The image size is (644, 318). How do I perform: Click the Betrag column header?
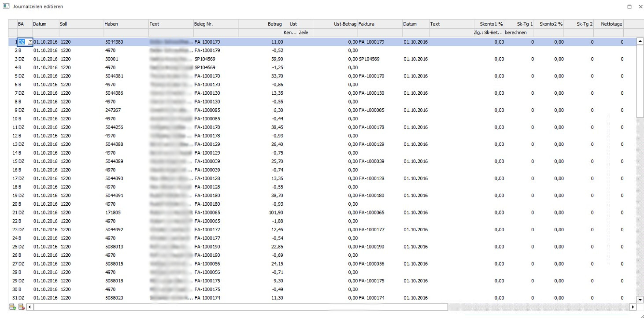260,24
